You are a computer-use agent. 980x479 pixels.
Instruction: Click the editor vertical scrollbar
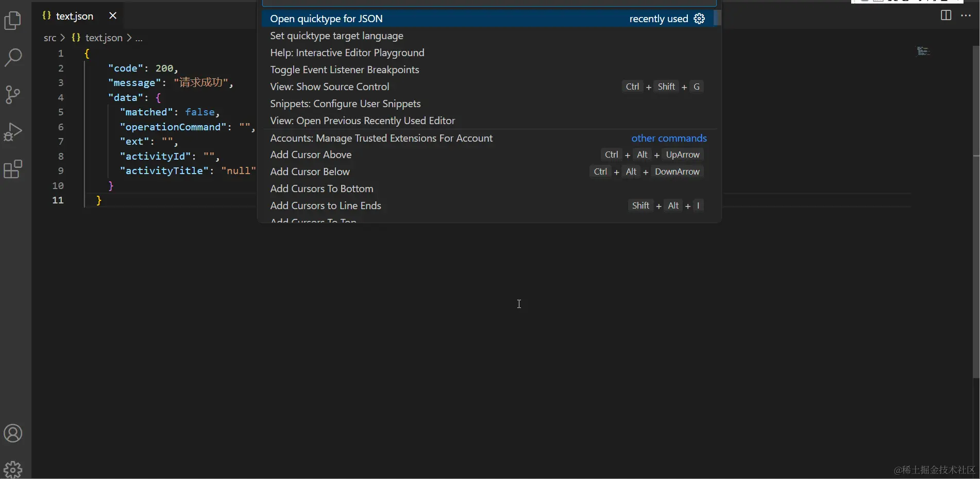click(976, 212)
